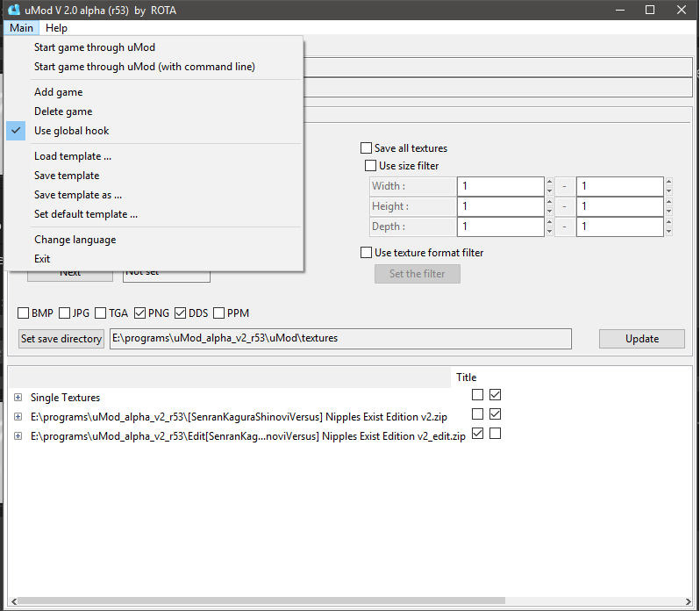Expand the v2_edit.zip tree node
This screenshot has height=611, width=700.
point(18,436)
